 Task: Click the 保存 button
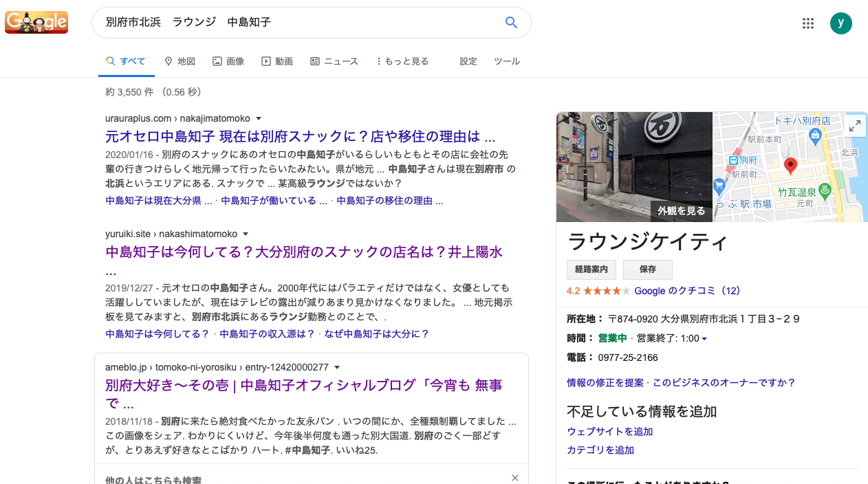point(648,269)
